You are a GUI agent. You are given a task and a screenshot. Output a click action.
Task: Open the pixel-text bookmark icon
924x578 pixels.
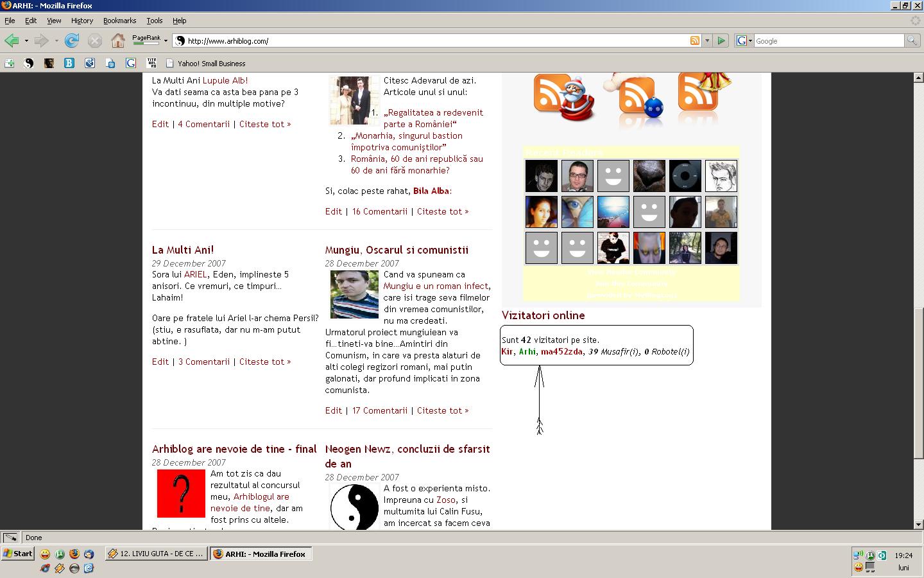[x=151, y=63]
